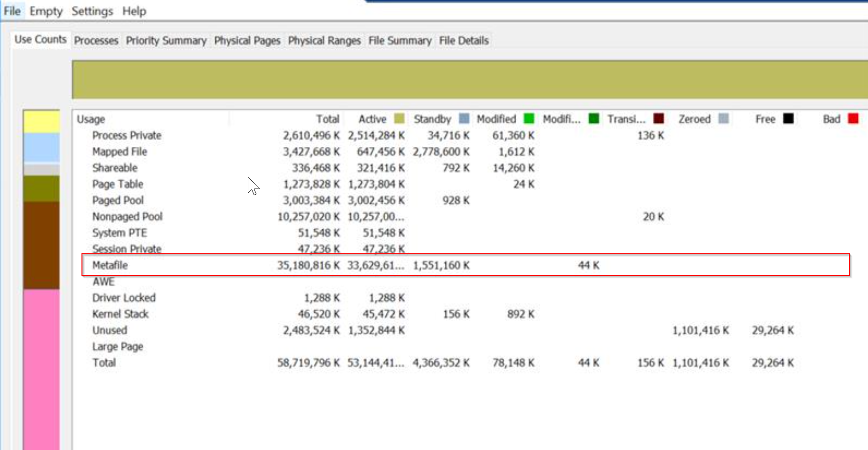This screenshot has width=868, height=450.
Task: Open the Physical Pages tab
Action: [247, 41]
